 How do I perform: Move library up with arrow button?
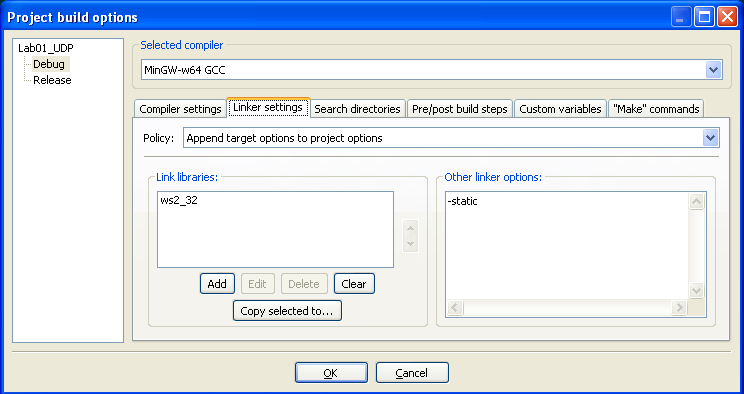[410, 228]
